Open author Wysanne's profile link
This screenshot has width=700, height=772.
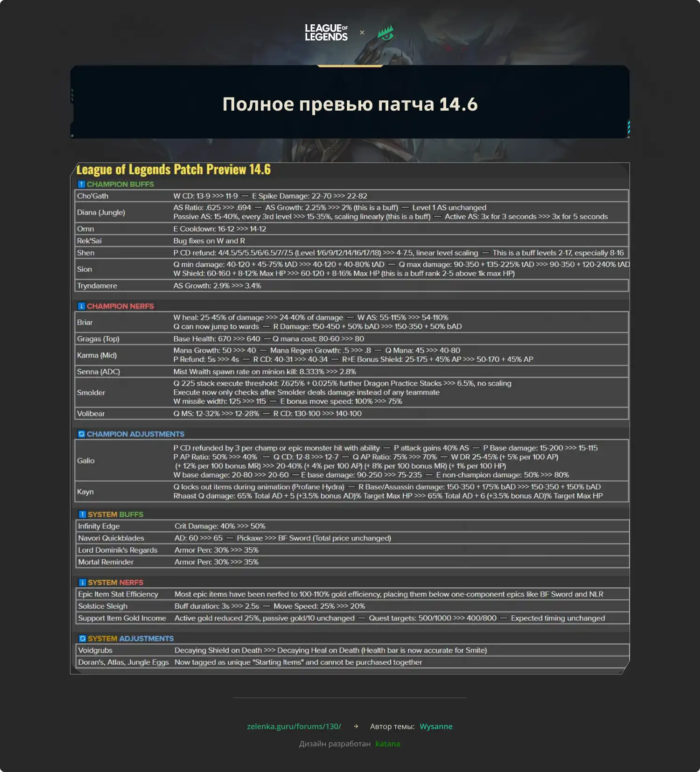point(436,726)
